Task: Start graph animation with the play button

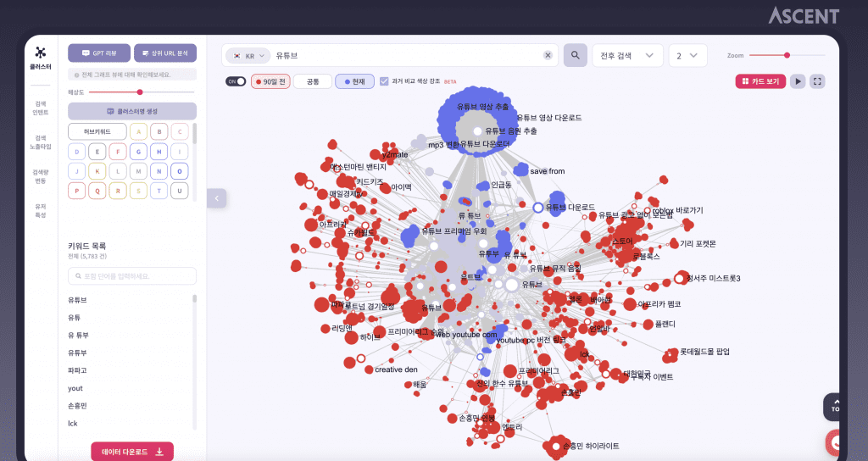Action: pos(798,81)
